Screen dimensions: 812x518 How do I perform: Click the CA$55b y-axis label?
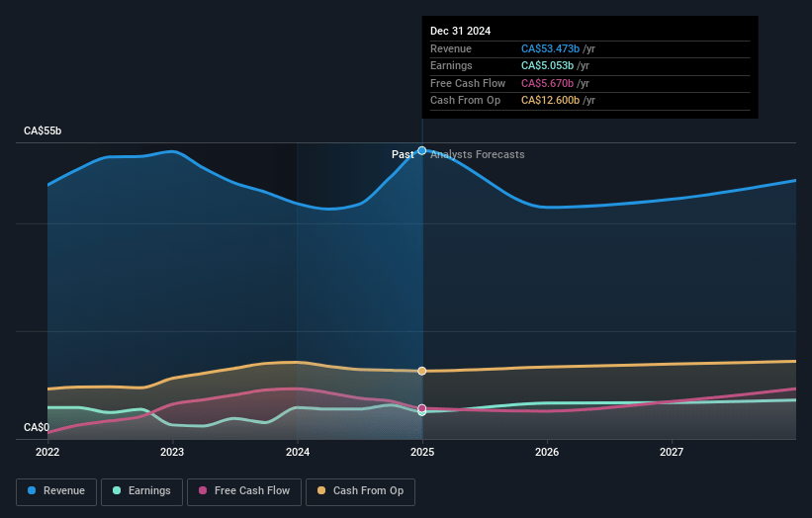[x=43, y=130]
